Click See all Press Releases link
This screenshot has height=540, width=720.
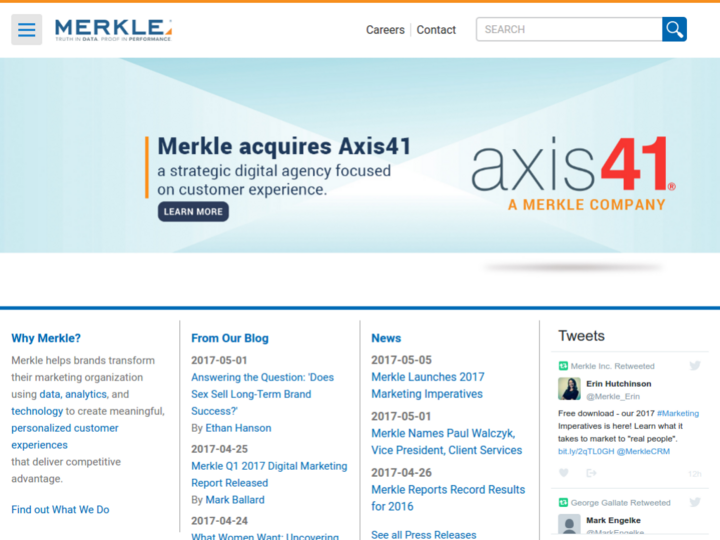tap(423, 534)
